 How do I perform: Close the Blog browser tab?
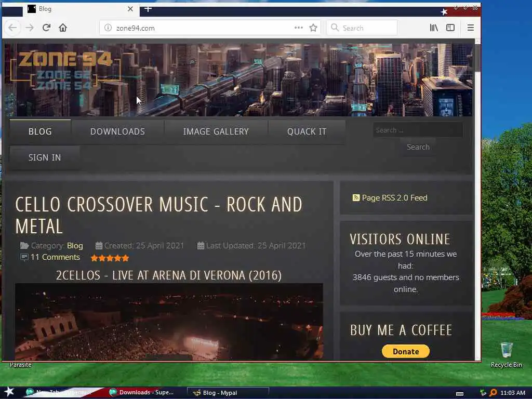[x=130, y=9]
